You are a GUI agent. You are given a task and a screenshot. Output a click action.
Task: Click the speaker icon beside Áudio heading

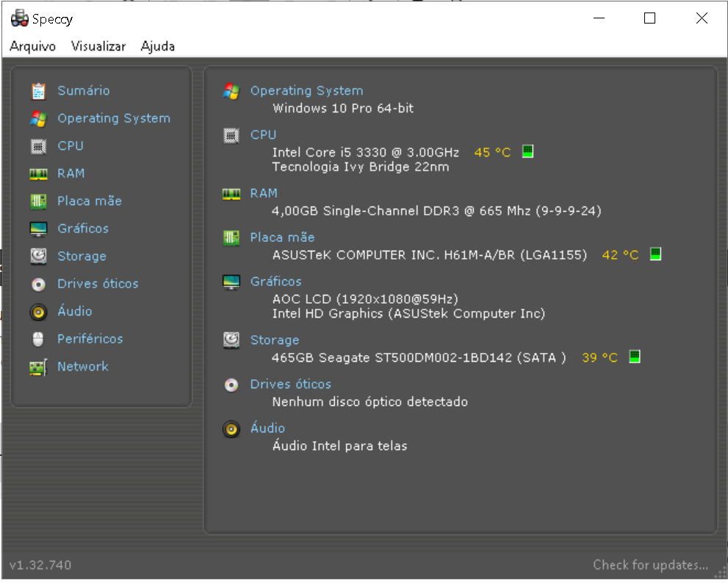click(x=231, y=429)
